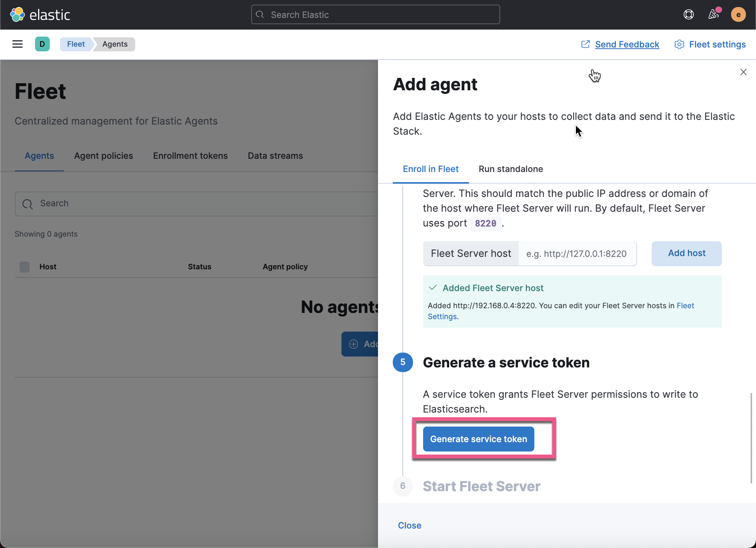The image size is (756, 548).
Task: Switch to the Run standalone tab
Action: (x=511, y=169)
